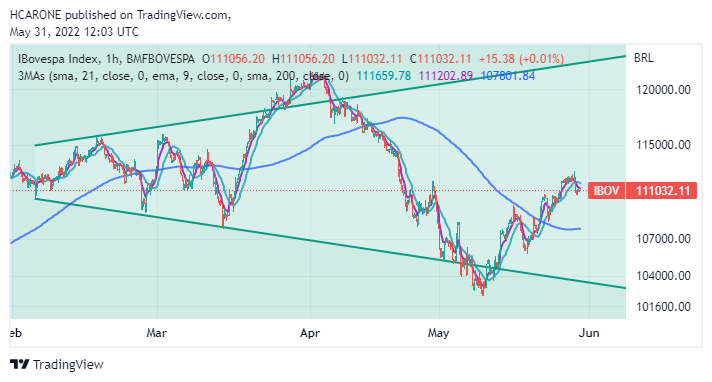This screenshot has width=712, height=382.
Task: Click the Apr label on time axis
Action: 310,333
